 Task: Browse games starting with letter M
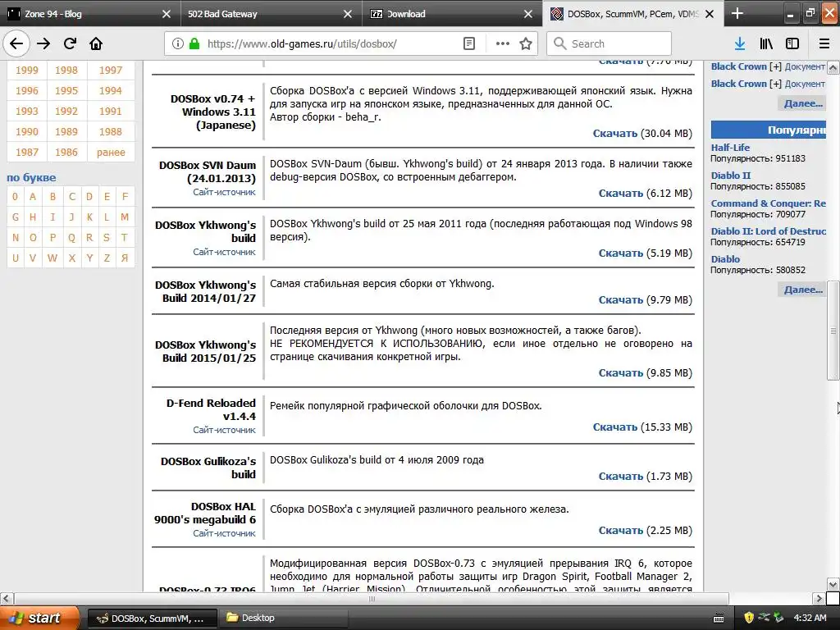click(x=125, y=217)
